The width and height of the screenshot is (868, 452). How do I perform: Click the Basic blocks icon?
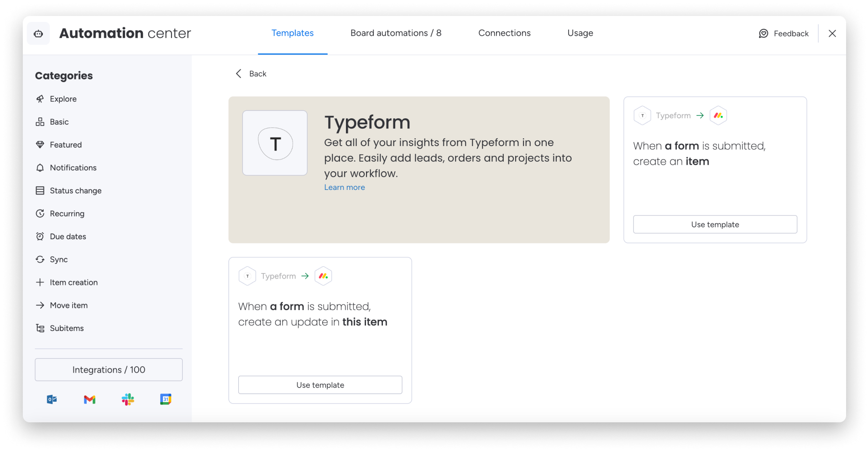pyautogui.click(x=40, y=122)
